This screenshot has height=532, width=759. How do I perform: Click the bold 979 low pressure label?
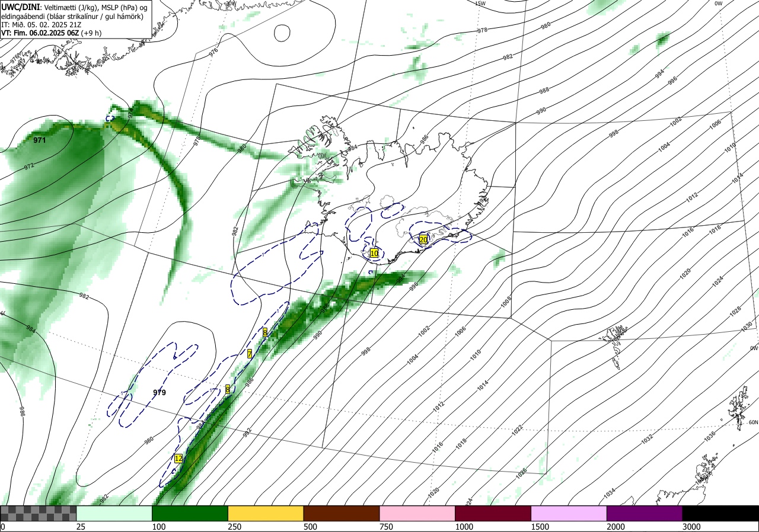(160, 392)
